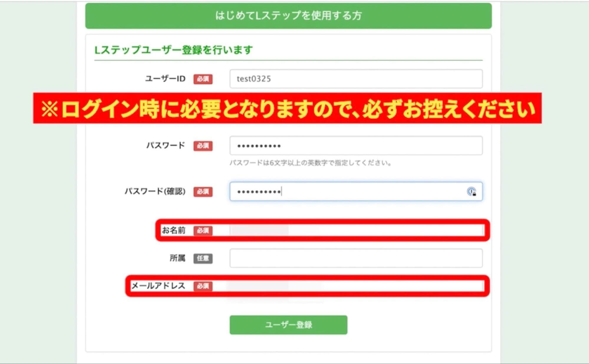This screenshot has width=589, height=364.
Task: Click the お名前 input field
Action: pos(356,230)
